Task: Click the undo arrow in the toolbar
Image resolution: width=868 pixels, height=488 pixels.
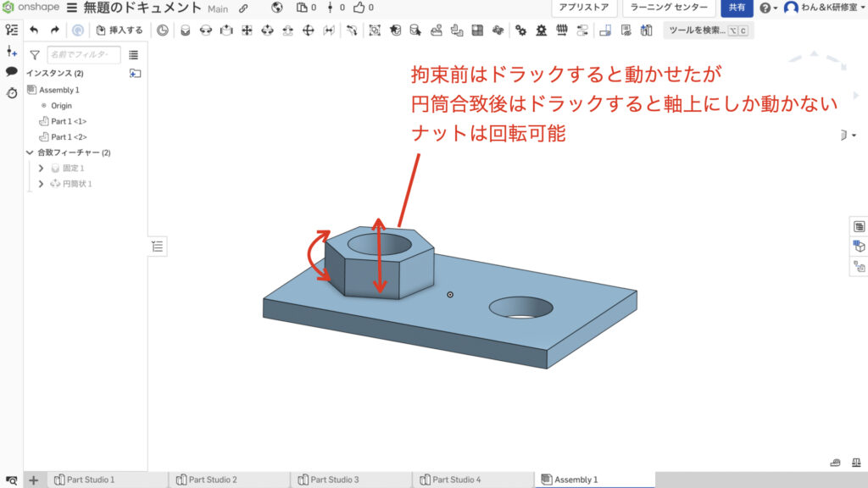Action: click(34, 30)
